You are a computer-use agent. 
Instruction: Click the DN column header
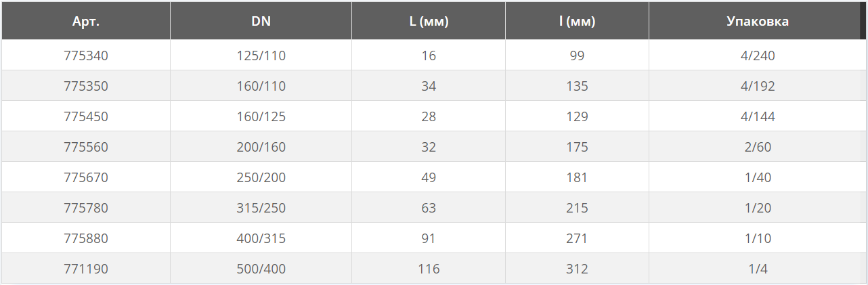(x=261, y=21)
